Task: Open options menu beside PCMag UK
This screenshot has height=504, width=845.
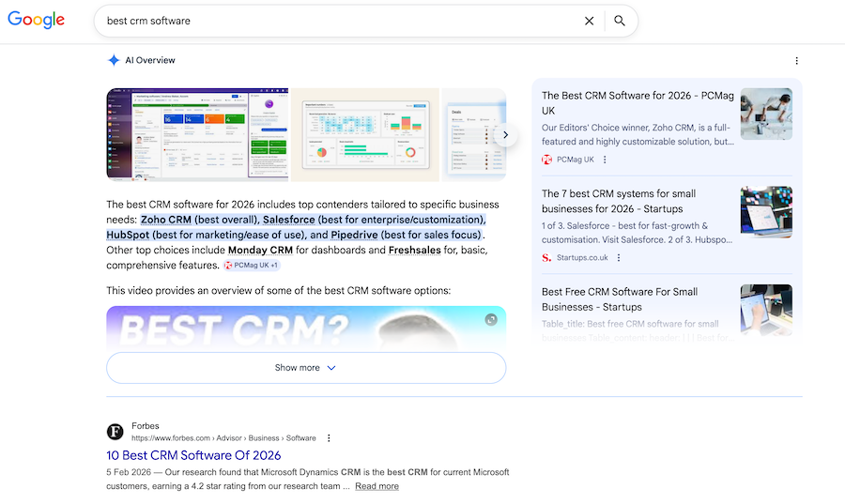Action: (605, 160)
